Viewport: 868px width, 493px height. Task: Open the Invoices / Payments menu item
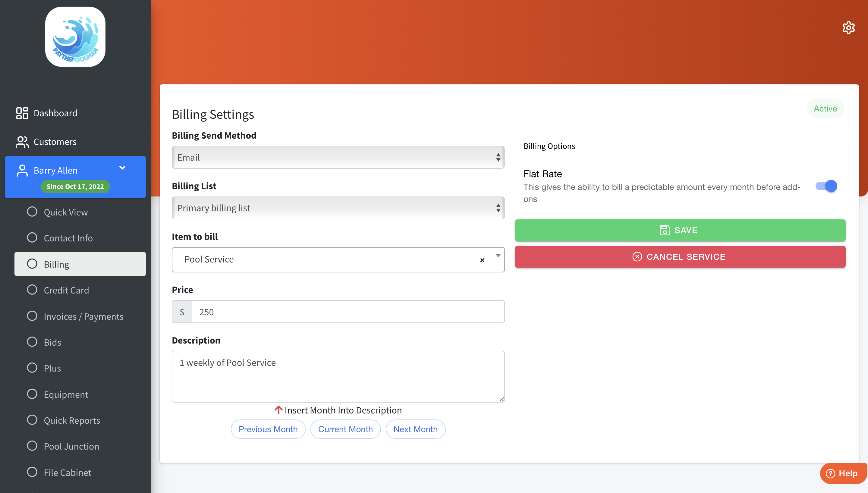pyautogui.click(x=83, y=316)
